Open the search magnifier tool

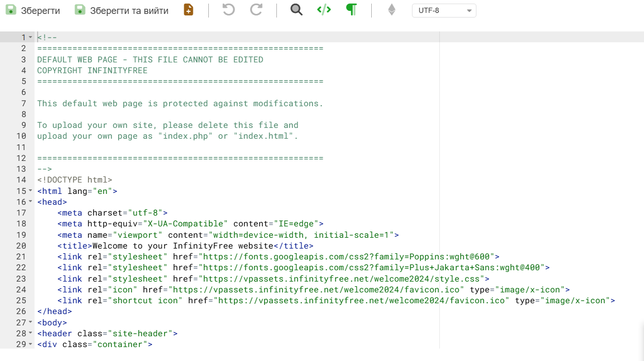pos(296,10)
